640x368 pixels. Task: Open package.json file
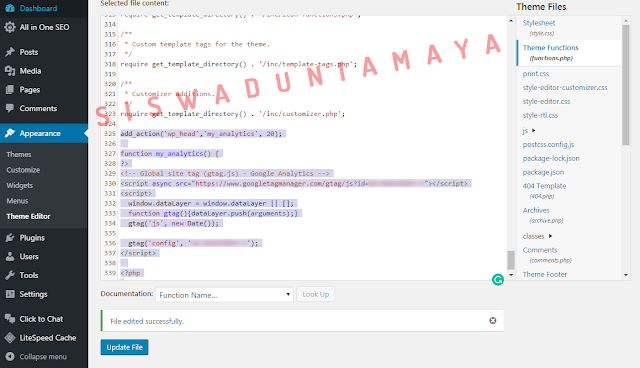point(543,172)
